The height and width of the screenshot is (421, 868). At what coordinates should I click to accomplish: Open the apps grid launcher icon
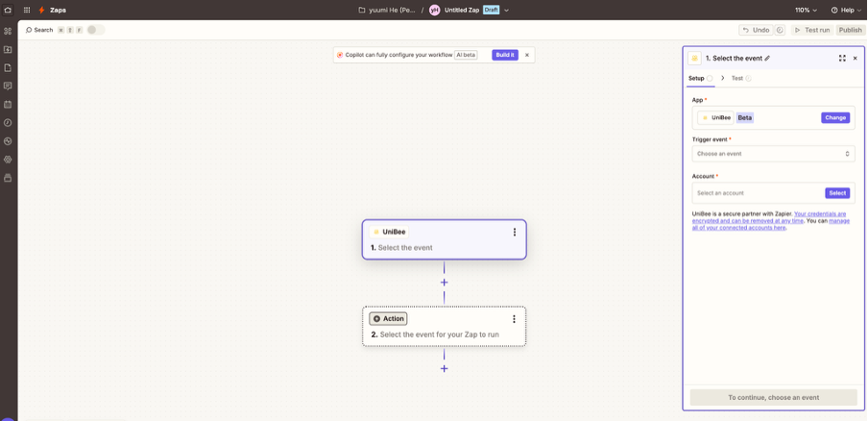(x=27, y=10)
